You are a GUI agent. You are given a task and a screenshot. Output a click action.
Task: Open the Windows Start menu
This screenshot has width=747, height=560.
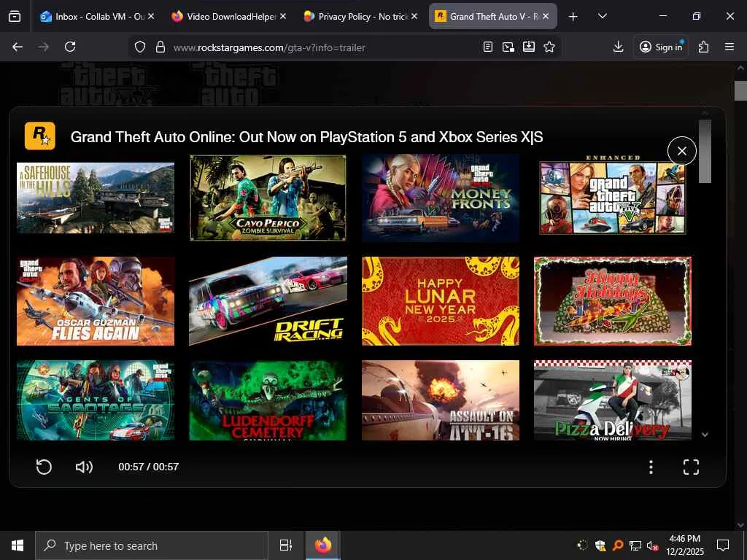(18, 545)
